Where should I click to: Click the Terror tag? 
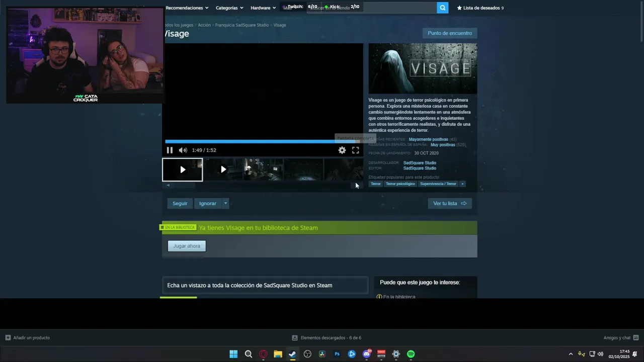(376, 184)
